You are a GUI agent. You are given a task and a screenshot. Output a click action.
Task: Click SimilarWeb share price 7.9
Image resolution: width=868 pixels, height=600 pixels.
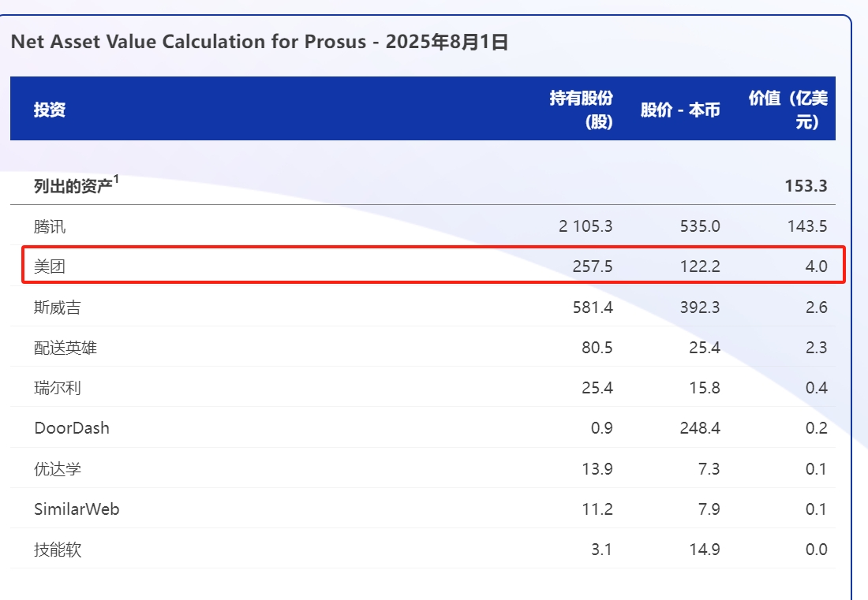point(709,509)
